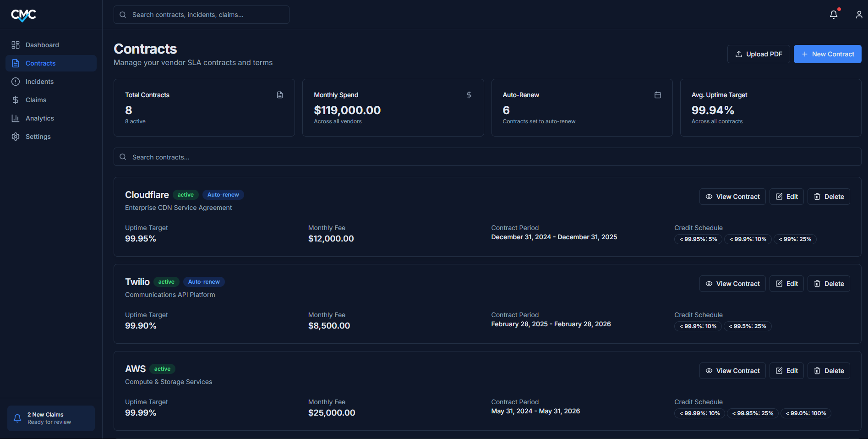Focus the Search contracts field
Screen dimensions: 868x439
487,157
